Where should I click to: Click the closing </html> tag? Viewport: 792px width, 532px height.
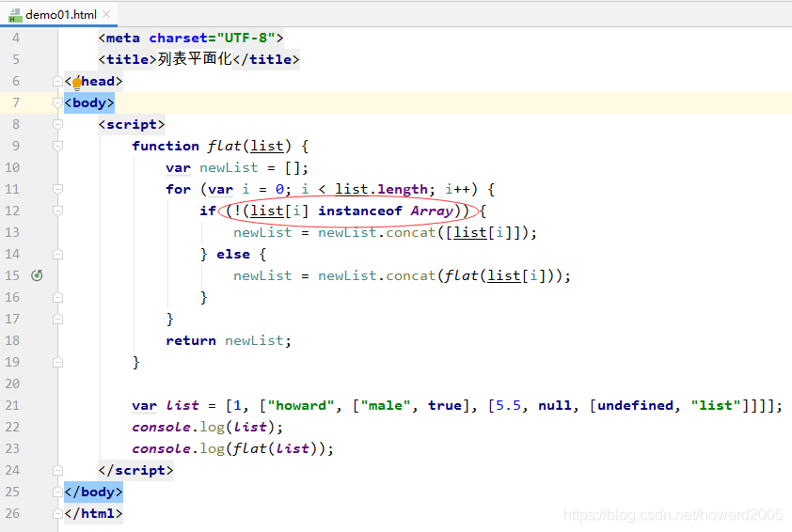(x=93, y=513)
